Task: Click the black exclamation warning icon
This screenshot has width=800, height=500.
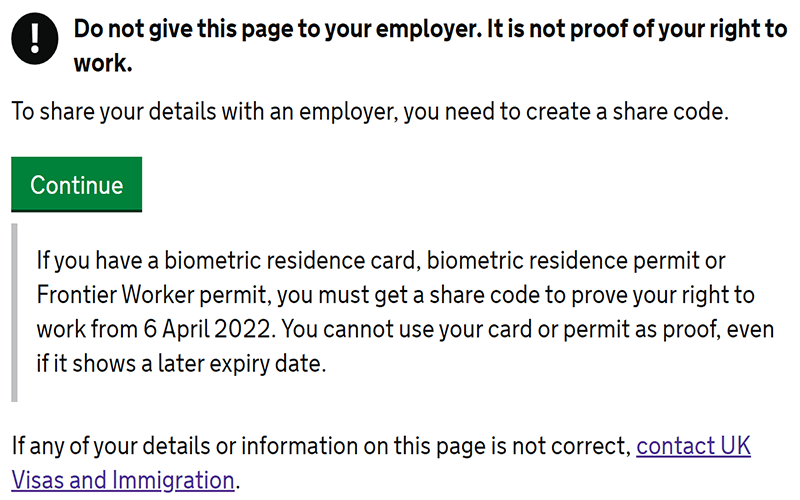Action: (x=35, y=39)
